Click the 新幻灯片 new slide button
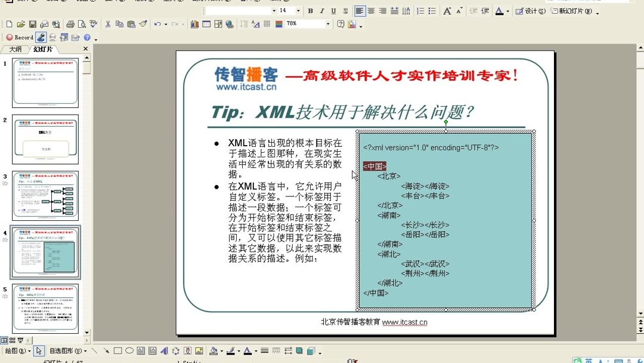This screenshot has height=363, width=644. pos(571,10)
